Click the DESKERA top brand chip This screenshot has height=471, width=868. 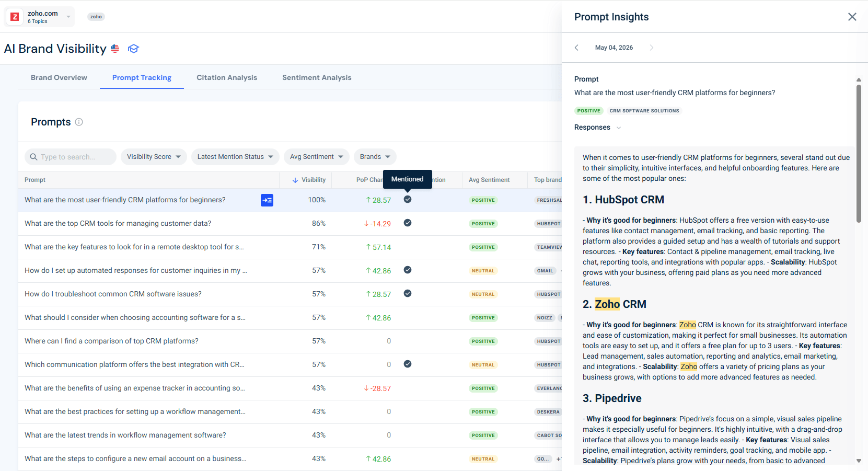(548, 412)
